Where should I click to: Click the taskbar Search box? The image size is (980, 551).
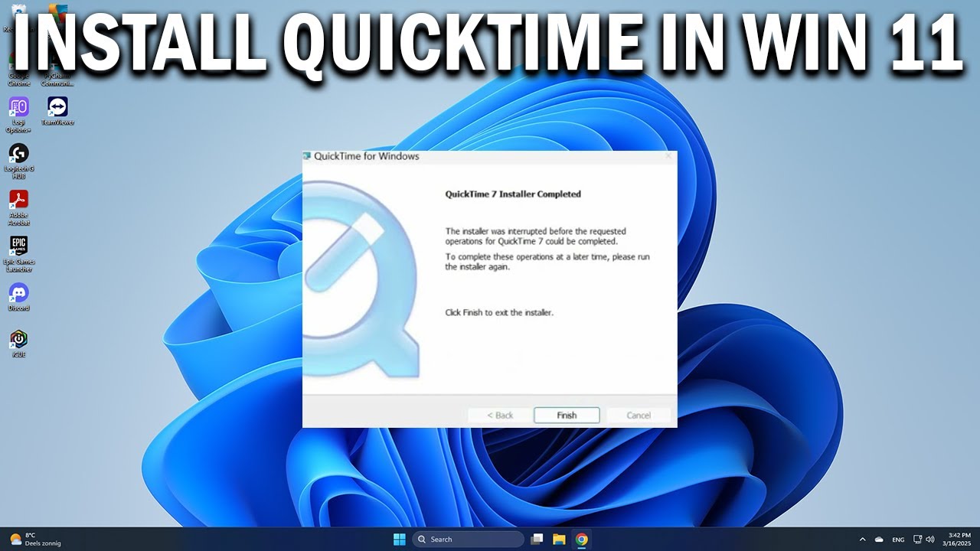coord(469,539)
